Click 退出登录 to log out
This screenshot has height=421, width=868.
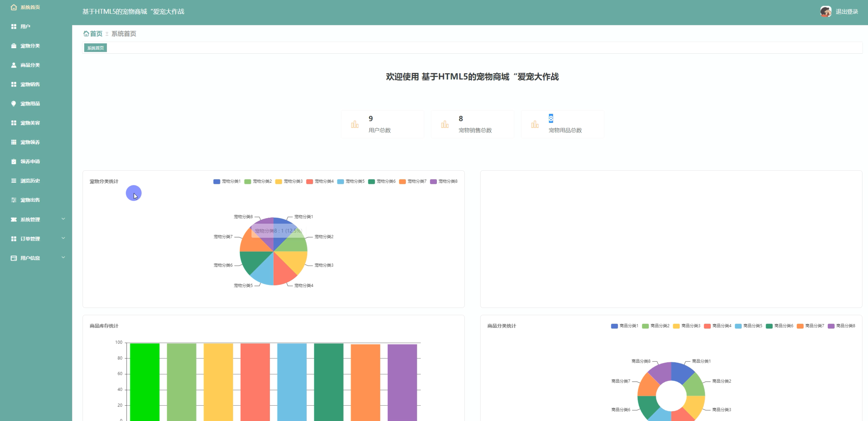(847, 12)
